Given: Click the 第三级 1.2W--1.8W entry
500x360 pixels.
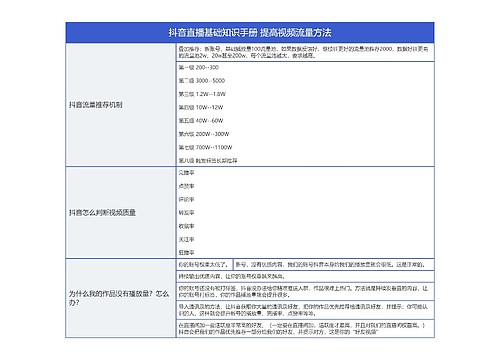Looking at the screenshot, I should click(202, 94).
